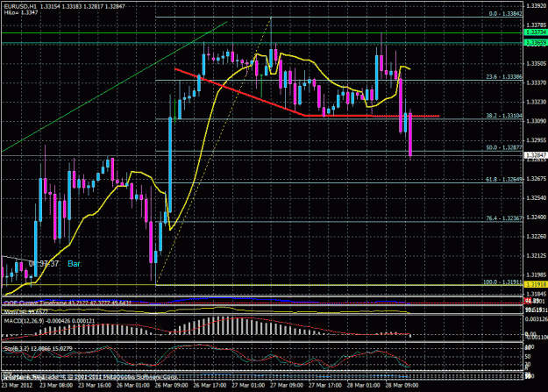Click the 1.32260 price scale value
Image resolution: width=548 pixels, height=392 pixels.
(537, 237)
